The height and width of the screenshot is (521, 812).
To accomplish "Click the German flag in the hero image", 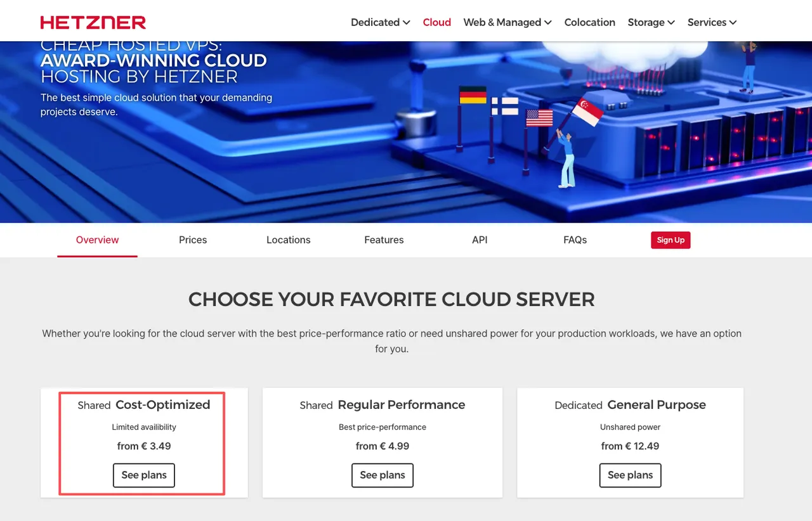I will tap(473, 95).
